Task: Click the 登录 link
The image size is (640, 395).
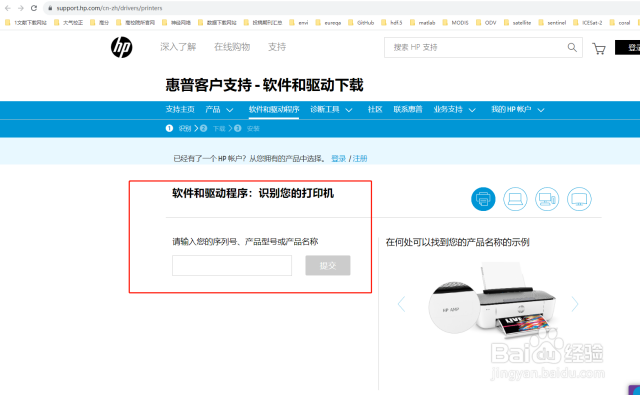Action: (338, 158)
